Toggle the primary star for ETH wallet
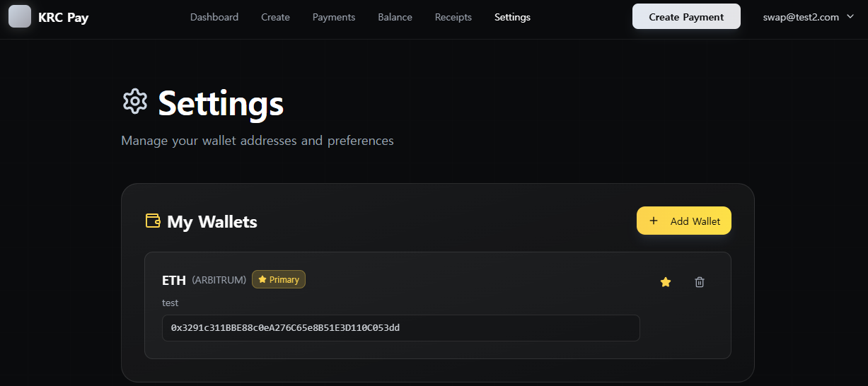868x386 pixels. click(x=665, y=282)
